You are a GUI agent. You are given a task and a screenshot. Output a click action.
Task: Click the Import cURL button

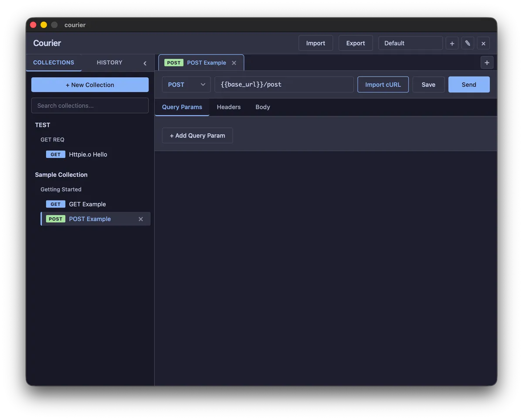point(383,85)
